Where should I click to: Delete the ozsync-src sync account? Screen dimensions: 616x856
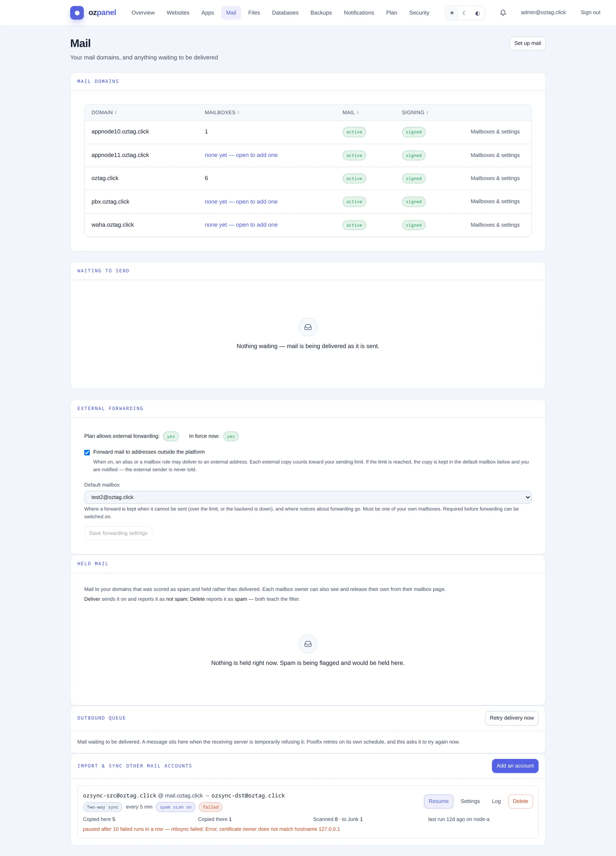[520, 802]
